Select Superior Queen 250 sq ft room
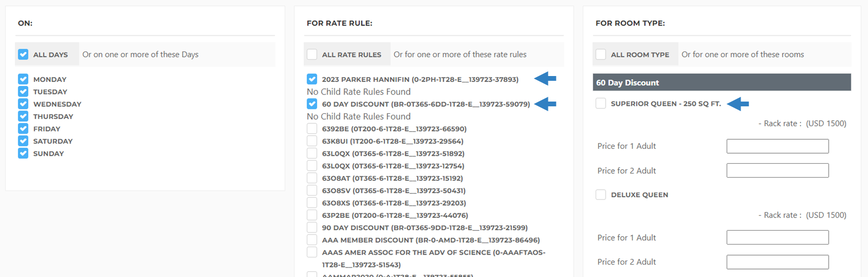 (x=600, y=103)
